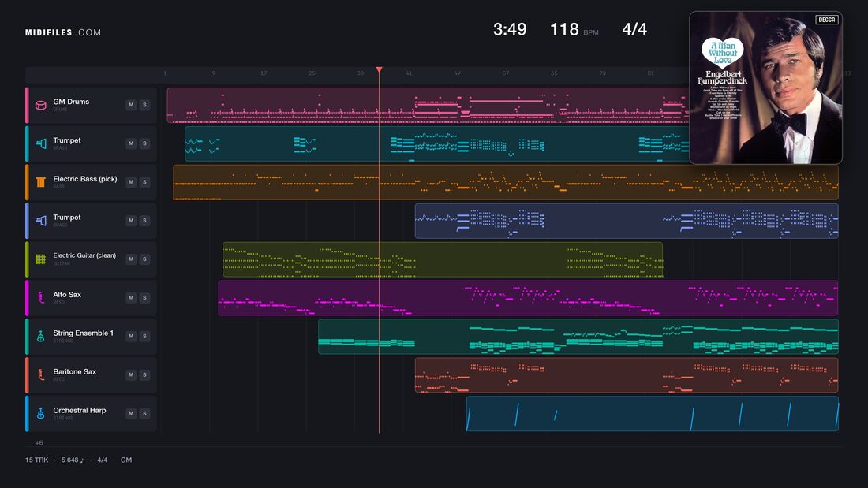
Task: Mute the cyan Trumpet track
Action: [x=131, y=143]
